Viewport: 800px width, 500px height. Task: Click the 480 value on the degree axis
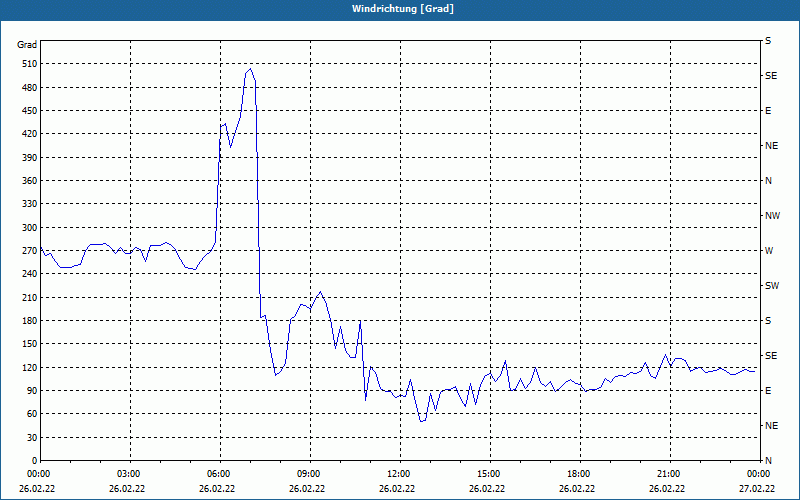coord(31,88)
